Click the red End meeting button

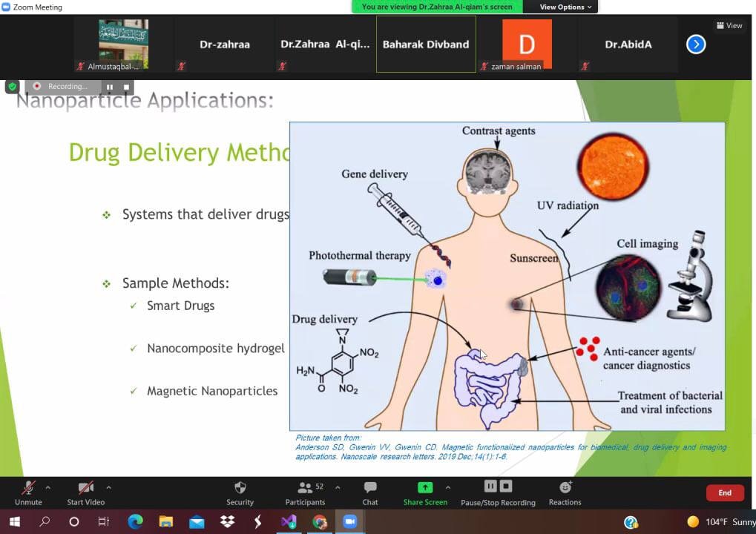724,492
